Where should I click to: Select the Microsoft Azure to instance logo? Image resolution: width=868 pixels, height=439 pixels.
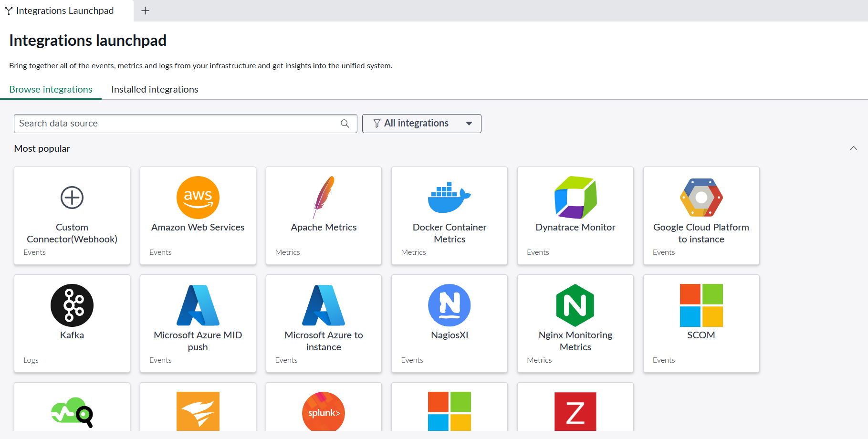[x=324, y=305]
